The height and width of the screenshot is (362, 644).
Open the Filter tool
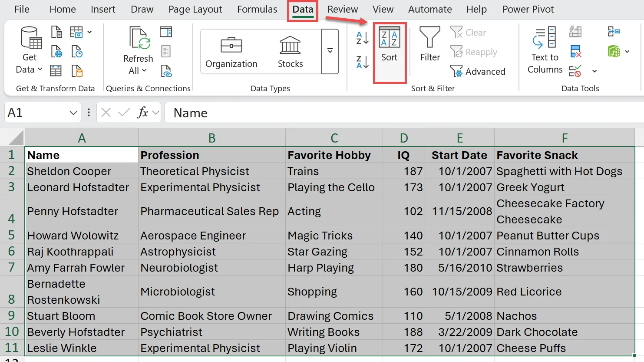point(429,43)
